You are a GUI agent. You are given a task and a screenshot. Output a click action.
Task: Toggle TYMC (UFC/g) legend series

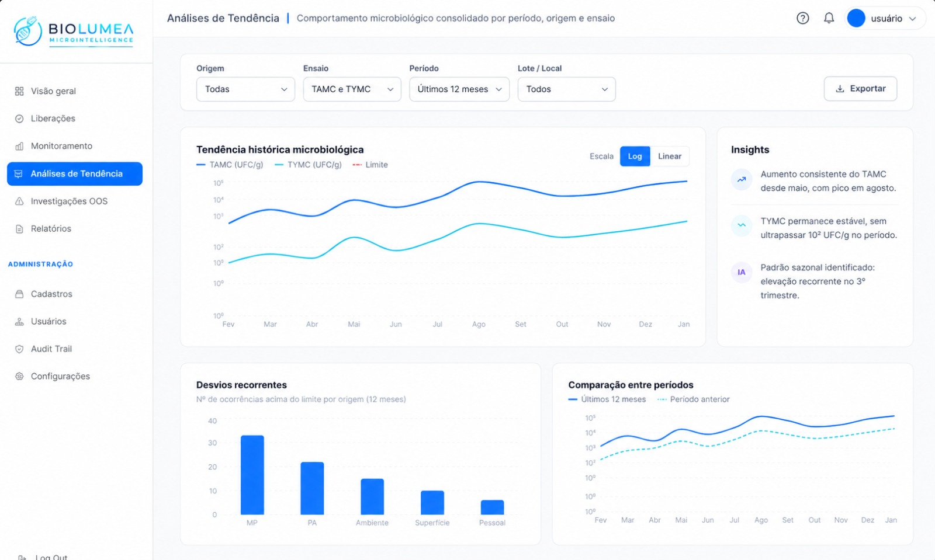[308, 165]
